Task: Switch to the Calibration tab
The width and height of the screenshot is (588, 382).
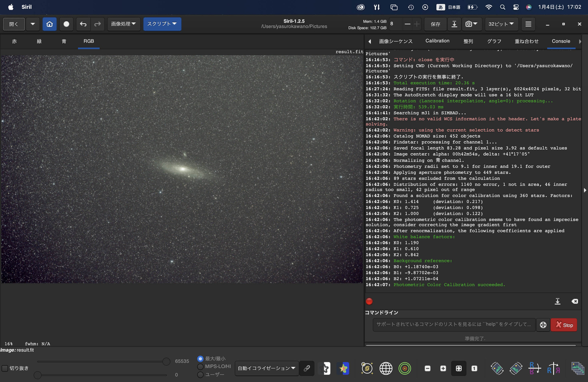Action: (438, 41)
